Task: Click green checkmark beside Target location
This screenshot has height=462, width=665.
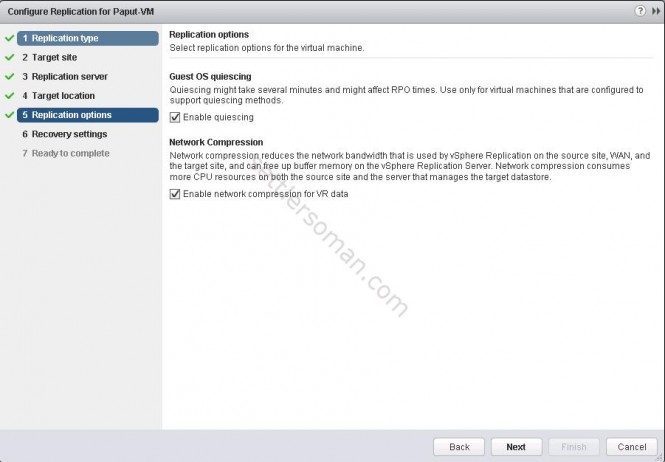Action: tap(9, 95)
